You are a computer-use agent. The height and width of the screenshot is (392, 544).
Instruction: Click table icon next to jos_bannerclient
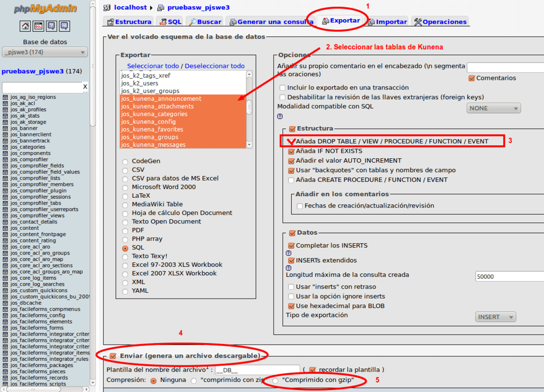5,134
